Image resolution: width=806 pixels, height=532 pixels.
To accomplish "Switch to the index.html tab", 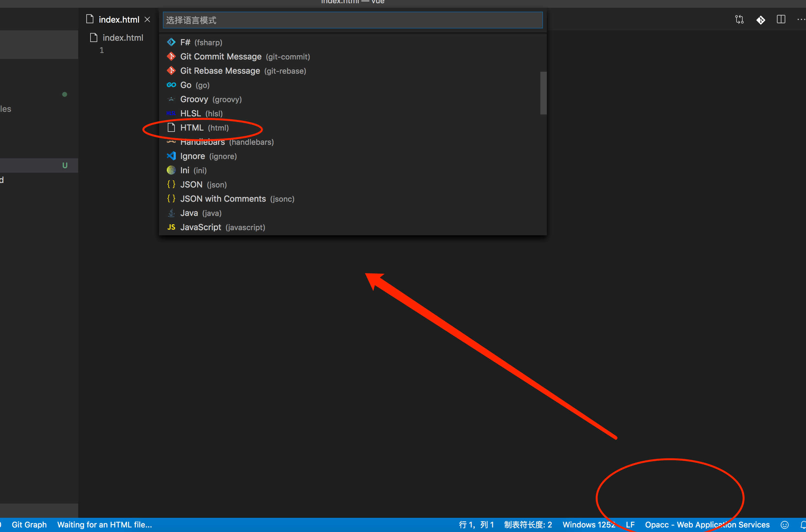I will (118, 20).
